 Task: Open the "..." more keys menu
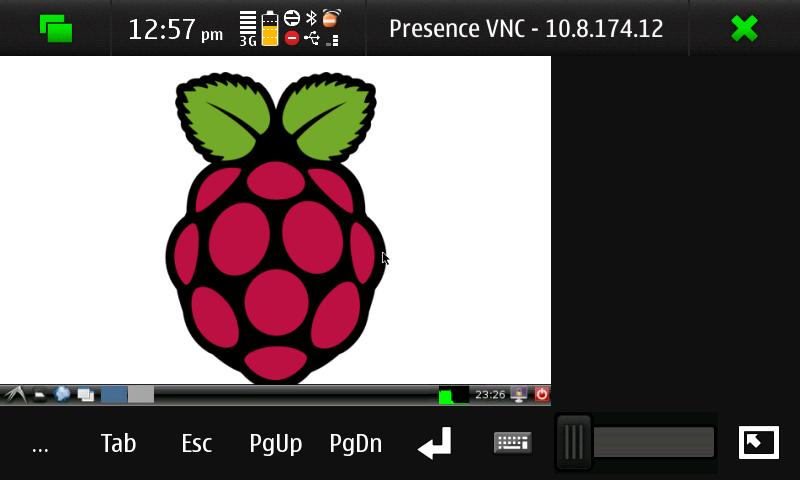40,448
